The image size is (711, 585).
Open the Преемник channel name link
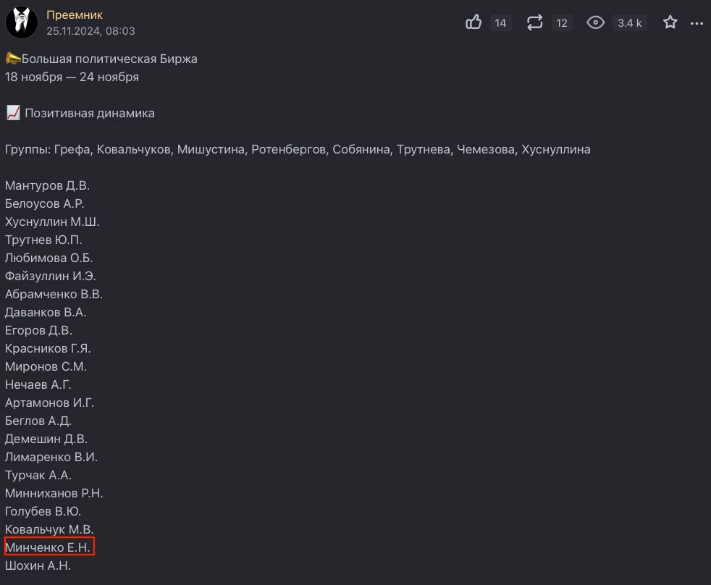point(74,15)
